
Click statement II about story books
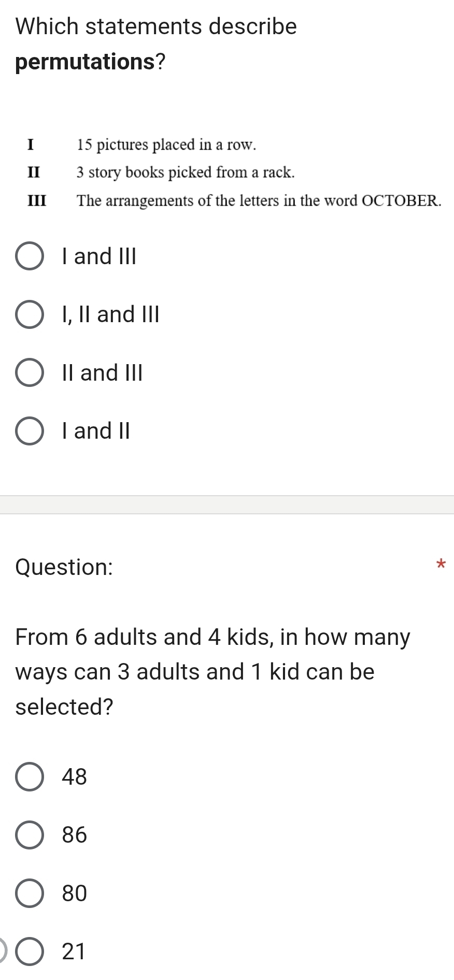(x=185, y=172)
